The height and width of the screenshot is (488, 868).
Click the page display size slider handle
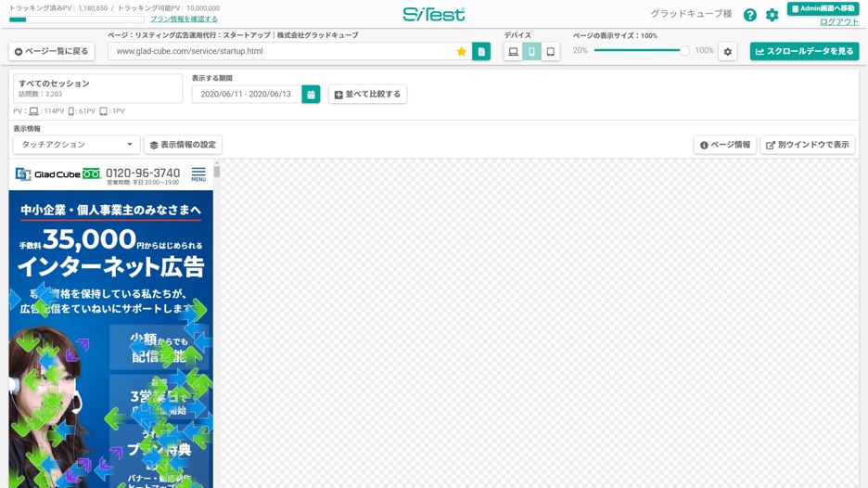(684, 51)
